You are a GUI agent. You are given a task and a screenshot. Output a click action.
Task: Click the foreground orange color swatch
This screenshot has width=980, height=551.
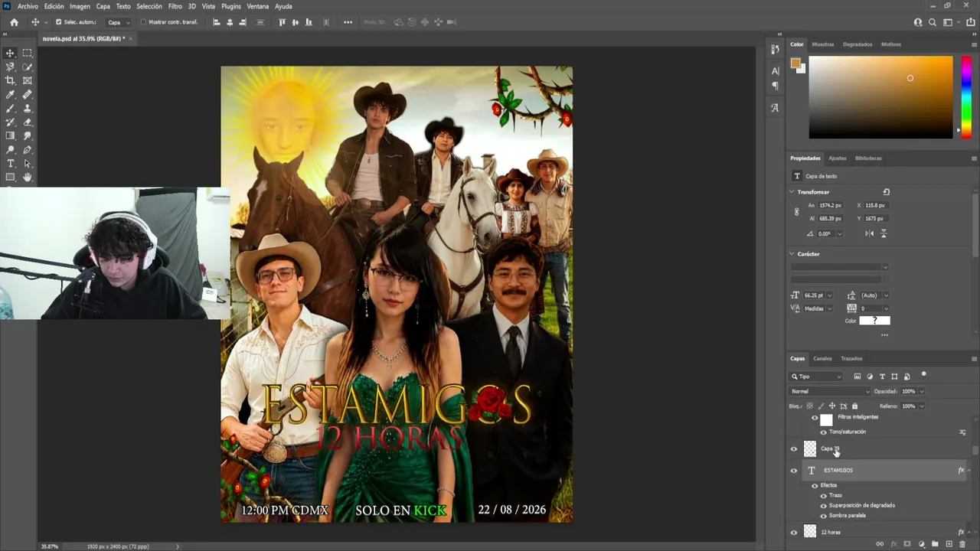coord(795,63)
